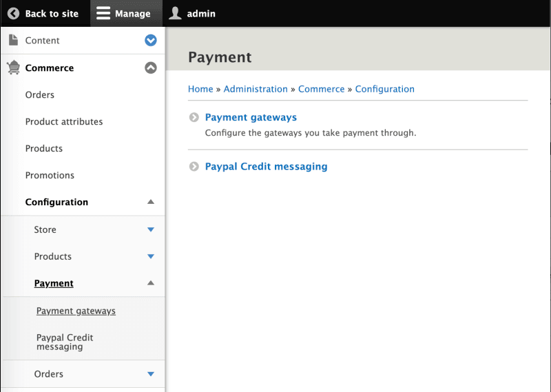Image resolution: width=551 pixels, height=392 pixels.
Task: Open Product attributes in sidebar
Action: [x=64, y=122]
